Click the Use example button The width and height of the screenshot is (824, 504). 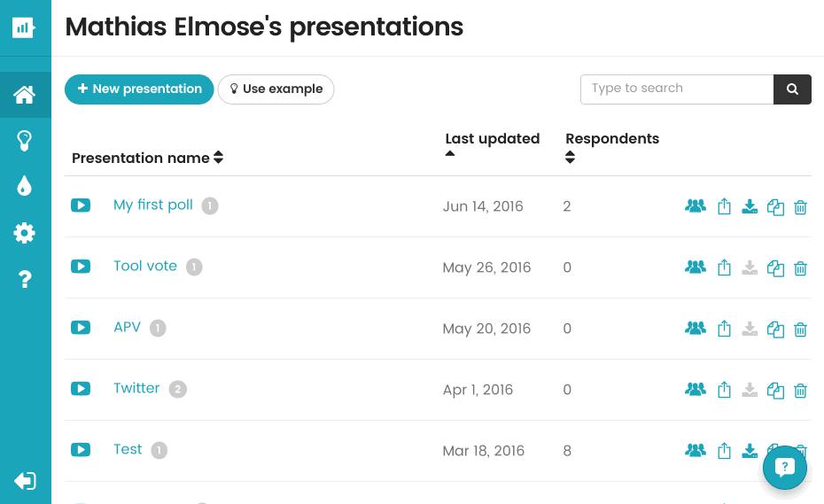[276, 89]
